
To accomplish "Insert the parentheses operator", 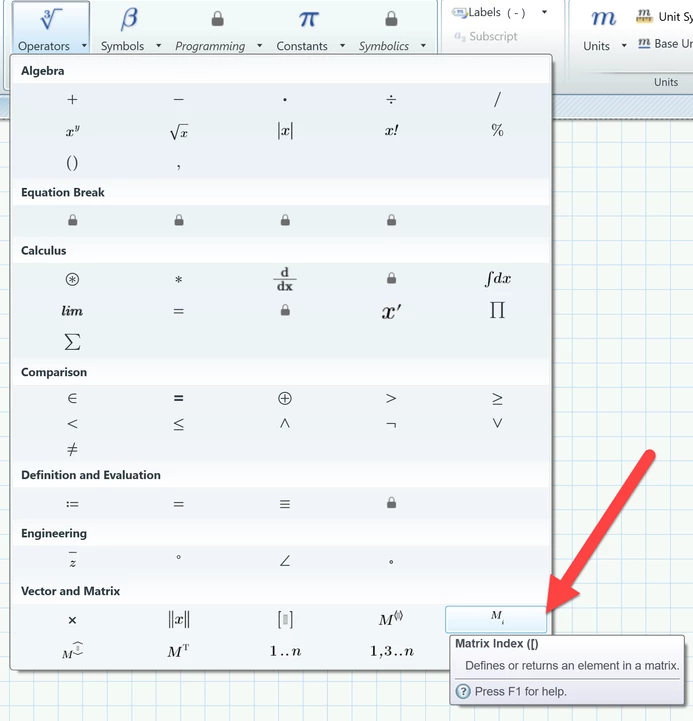I will coord(72,163).
